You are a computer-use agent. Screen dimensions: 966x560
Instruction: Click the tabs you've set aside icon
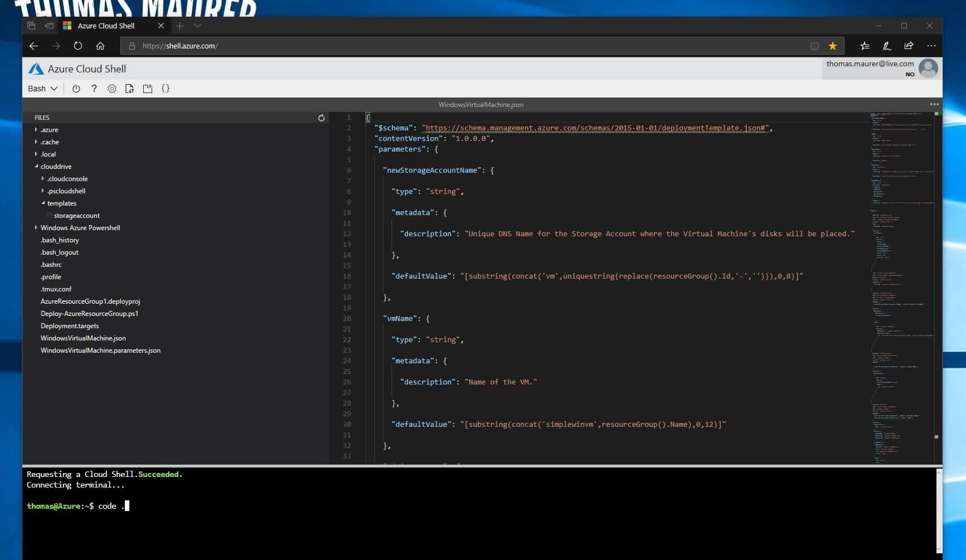point(31,26)
